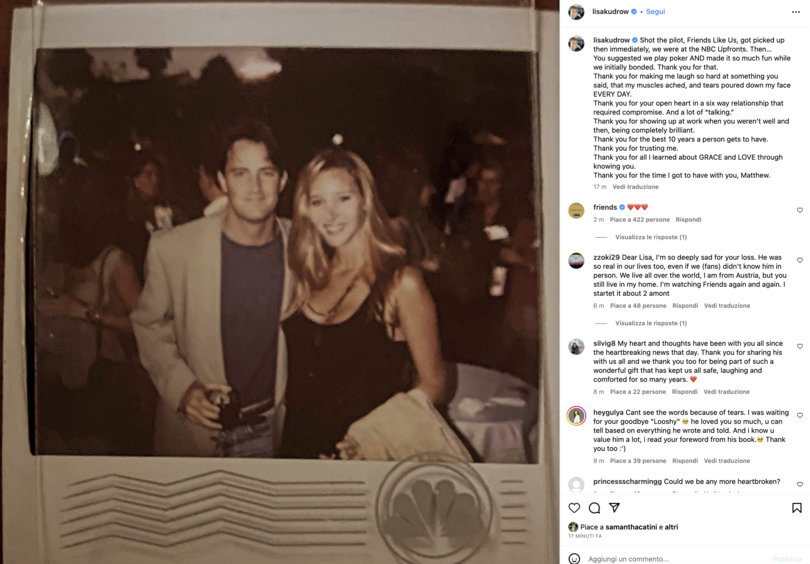Open heygulya's profile picture
Viewport: 810px width, 564px height.
coord(576,416)
